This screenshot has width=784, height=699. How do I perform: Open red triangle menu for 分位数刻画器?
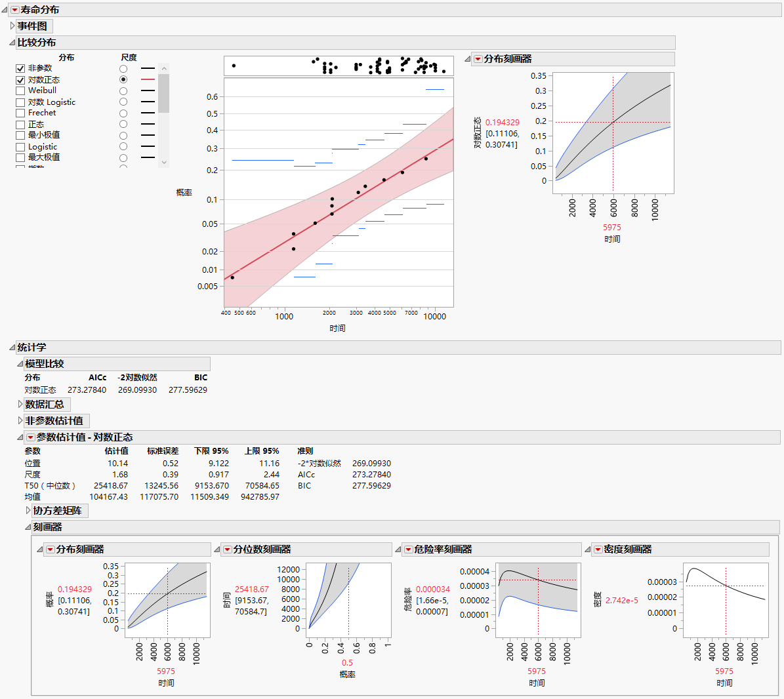coord(227,549)
